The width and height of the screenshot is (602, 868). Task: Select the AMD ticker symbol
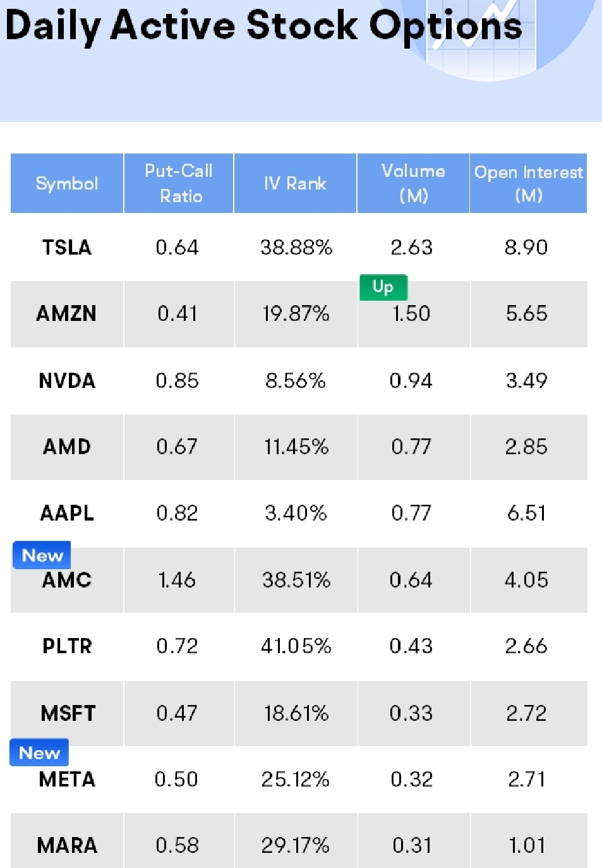click(67, 447)
